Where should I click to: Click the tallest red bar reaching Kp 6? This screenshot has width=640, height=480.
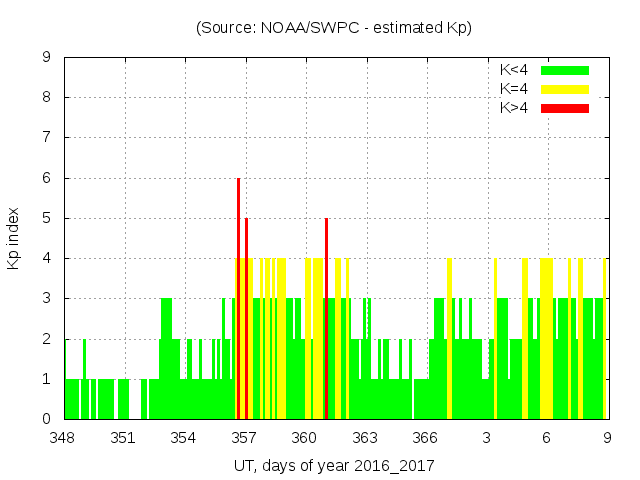tap(238, 300)
